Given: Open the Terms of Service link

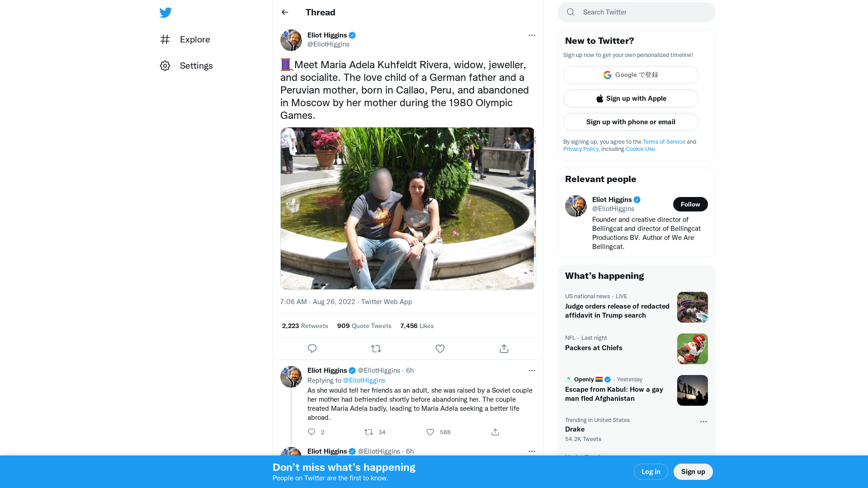Looking at the screenshot, I should coord(664,142).
